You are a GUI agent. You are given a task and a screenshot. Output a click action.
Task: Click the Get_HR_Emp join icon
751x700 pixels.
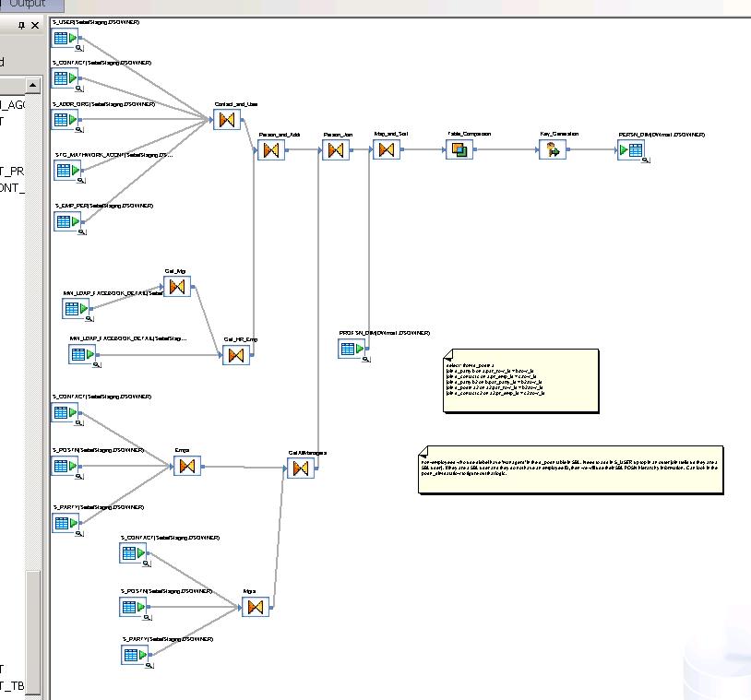coord(237,353)
